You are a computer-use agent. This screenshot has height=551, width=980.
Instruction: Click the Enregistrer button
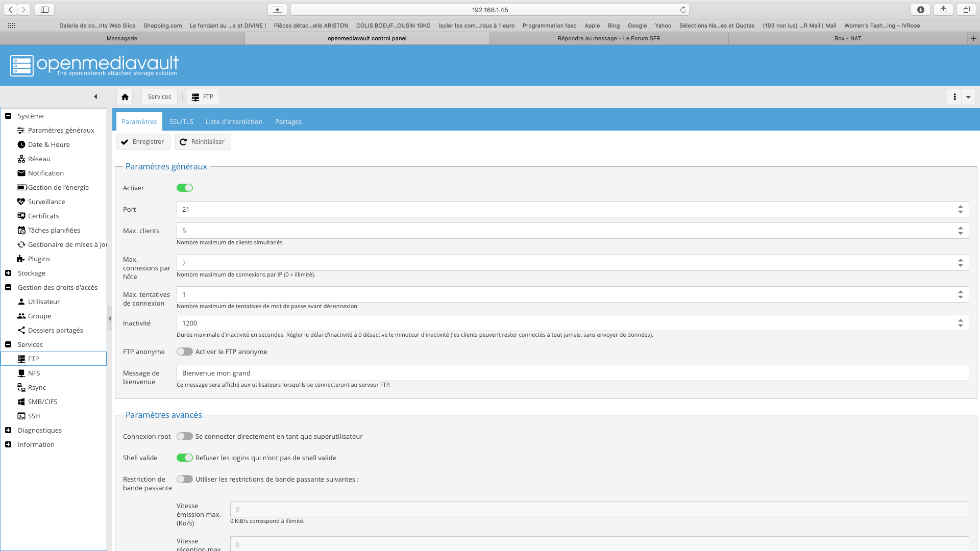point(143,142)
